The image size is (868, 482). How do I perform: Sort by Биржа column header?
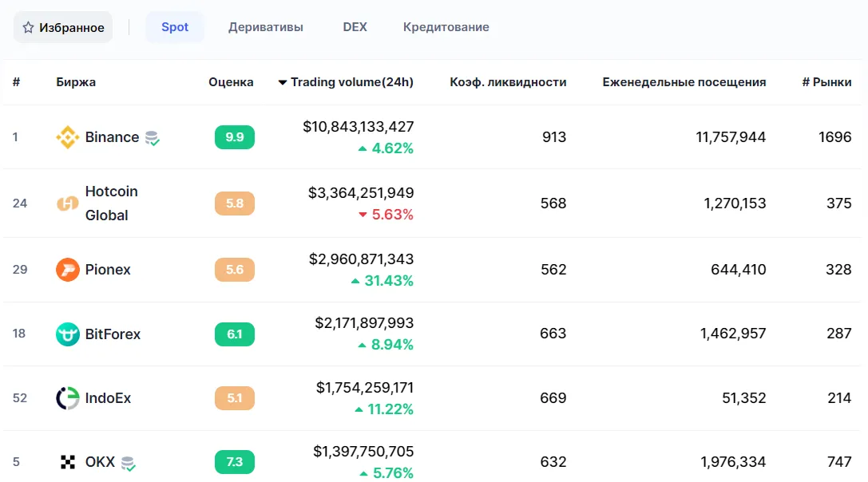pyautogui.click(x=76, y=82)
